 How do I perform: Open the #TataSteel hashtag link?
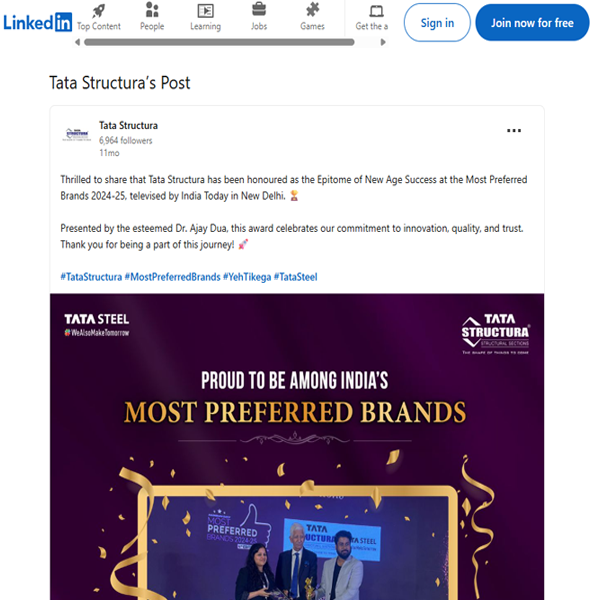(x=295, y=277)
